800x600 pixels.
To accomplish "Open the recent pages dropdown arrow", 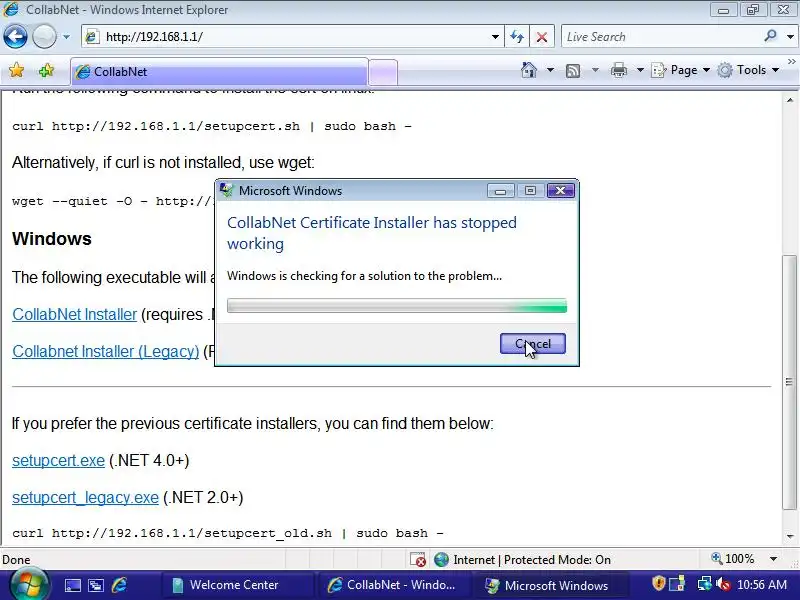I will click(66, 37).
